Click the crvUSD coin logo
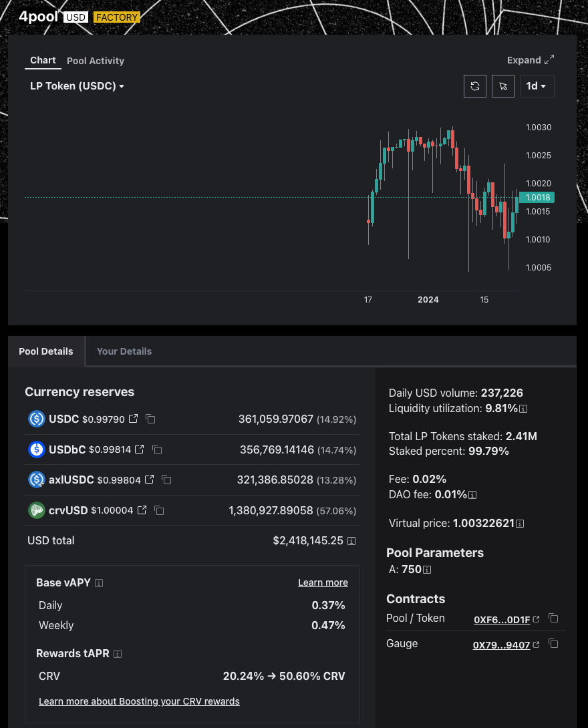The width and height of the screenshot is (588, 728). (x=37, y=510)
